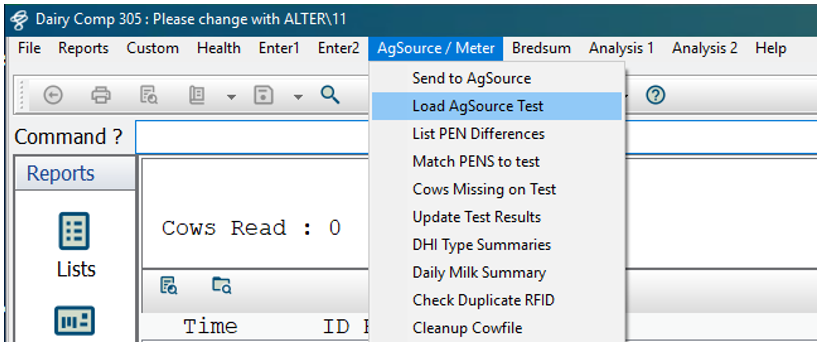
Task: Open print preview icon in toolbar
Action: pyautogui.click(x=149, y=95)
